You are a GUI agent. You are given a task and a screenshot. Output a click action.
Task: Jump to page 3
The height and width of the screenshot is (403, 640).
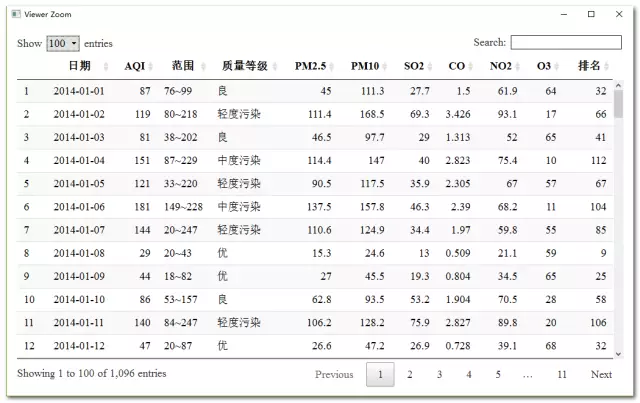439,374
